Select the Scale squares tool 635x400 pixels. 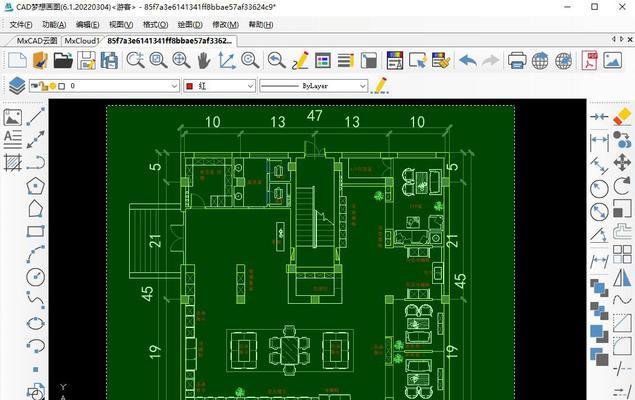(x=622, y=209)
